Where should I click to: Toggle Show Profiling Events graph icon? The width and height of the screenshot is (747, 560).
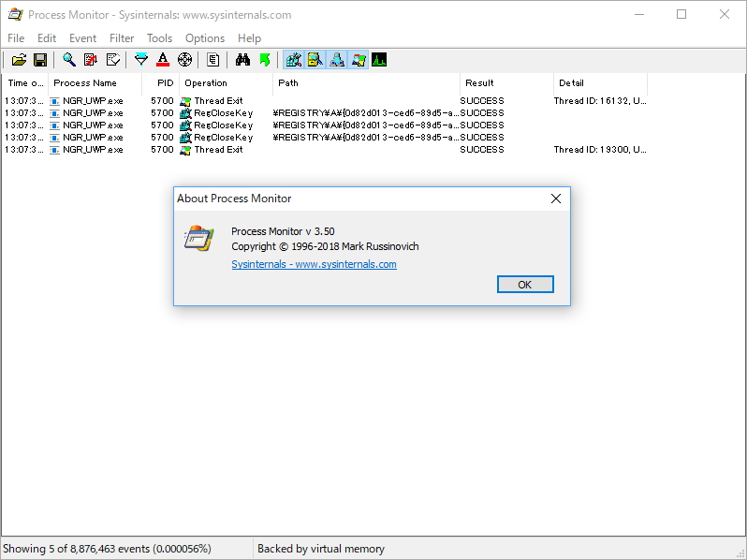379,60
